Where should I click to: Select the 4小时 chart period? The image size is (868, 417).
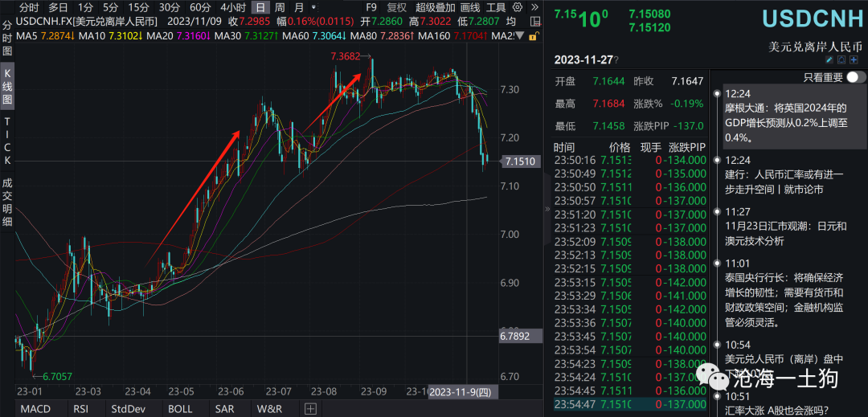tap(232, 7)
